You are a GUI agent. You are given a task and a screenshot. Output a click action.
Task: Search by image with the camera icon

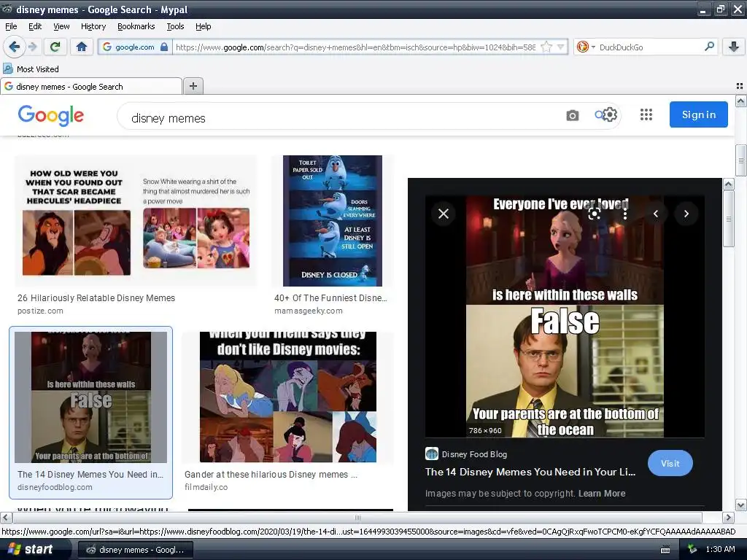(x=572, y=115)
